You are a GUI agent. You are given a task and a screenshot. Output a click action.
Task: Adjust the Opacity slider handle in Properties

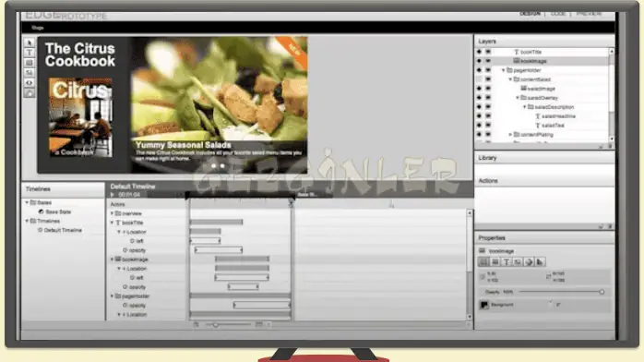pyautogui.click(x=602, y=292)
